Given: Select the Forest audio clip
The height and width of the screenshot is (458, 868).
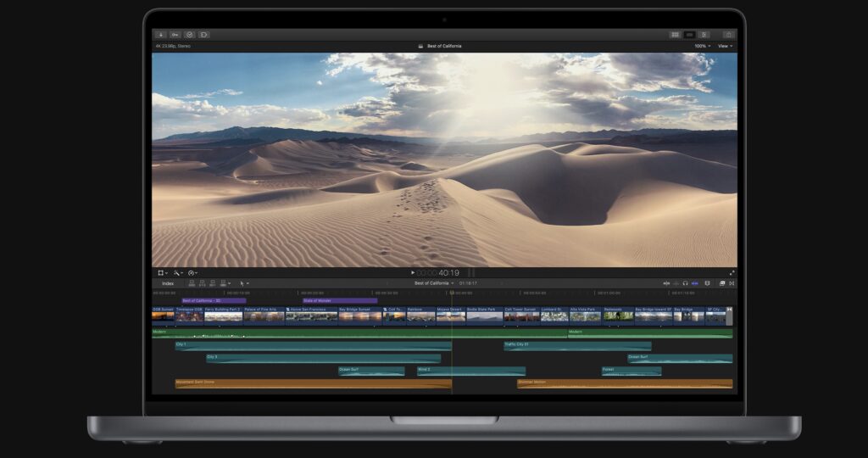Looking at the screenshot, I should tap(632, 371).
